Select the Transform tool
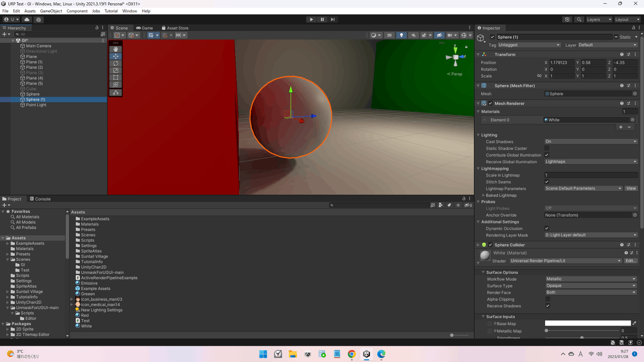 click(115, 85)
